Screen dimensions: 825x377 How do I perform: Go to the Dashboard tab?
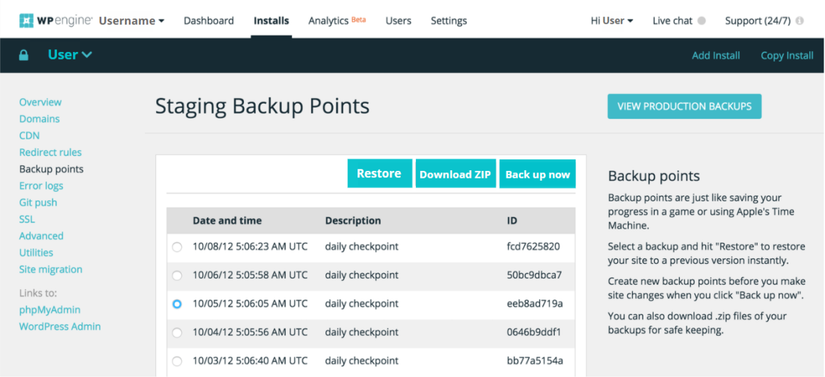coord(209,21)
